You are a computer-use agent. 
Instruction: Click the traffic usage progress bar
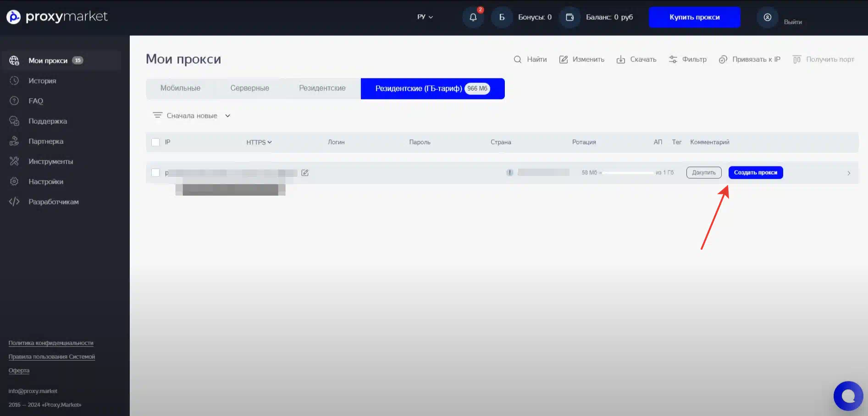tap(627, 173)
